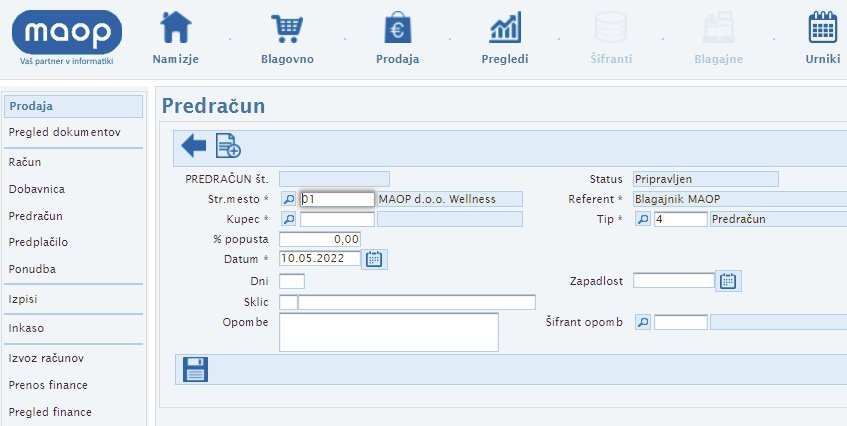The height and width of the screenshot is (426, 847).
Task: Go to Namizje home section
Action: (x=176, y=38)
